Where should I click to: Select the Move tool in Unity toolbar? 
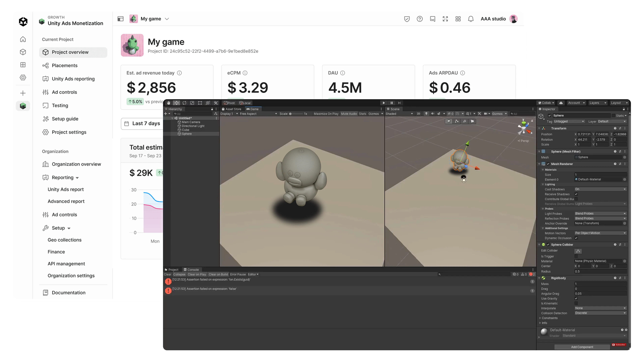click(x=176, y=103)
